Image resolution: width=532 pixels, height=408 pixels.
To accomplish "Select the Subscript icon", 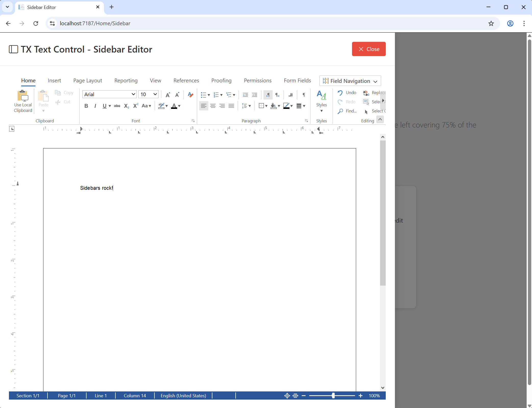I will (x=126, y=106).
